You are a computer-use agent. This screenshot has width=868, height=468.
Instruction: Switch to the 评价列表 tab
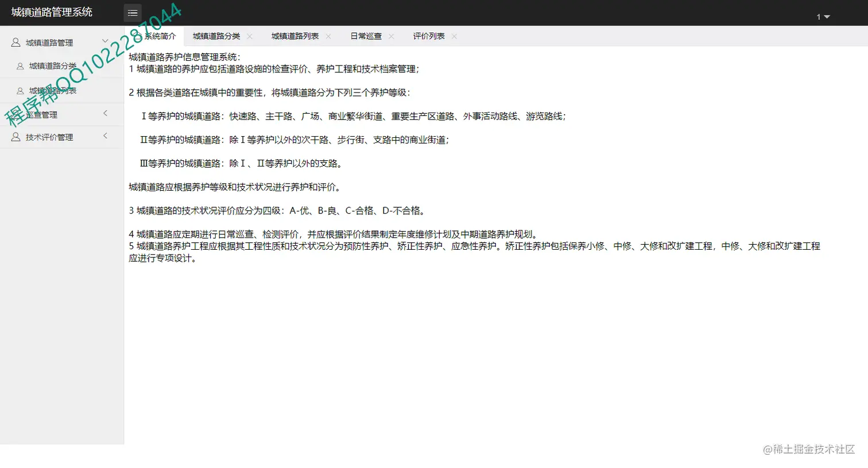click(x=429, y=36)
